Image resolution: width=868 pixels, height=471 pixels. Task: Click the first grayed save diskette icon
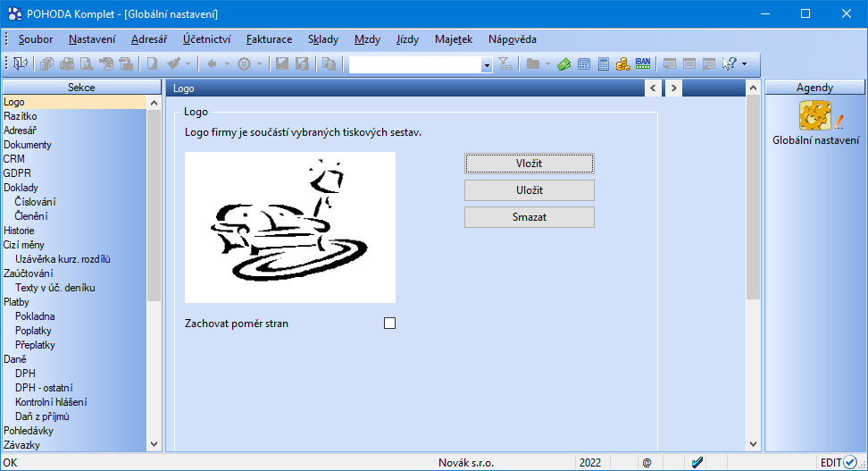pos(282,63)
